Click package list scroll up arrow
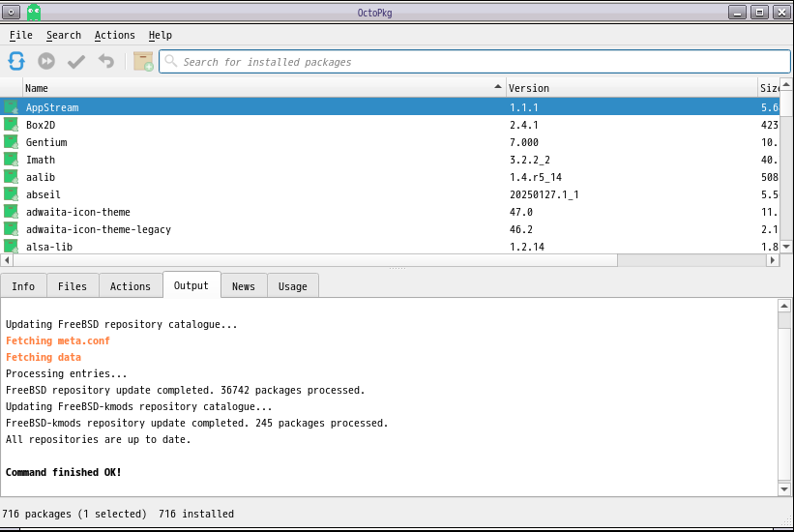 click(786, 84)
